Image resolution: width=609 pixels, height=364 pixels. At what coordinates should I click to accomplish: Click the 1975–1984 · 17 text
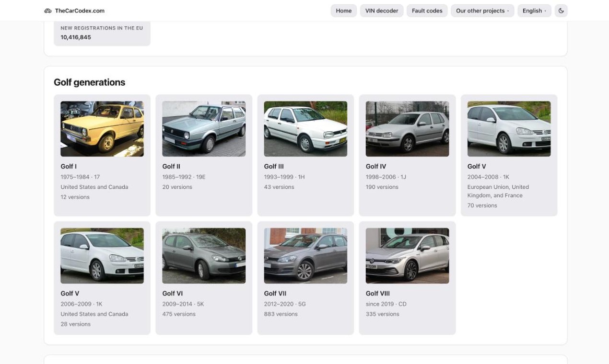click(x=80, y=177)
